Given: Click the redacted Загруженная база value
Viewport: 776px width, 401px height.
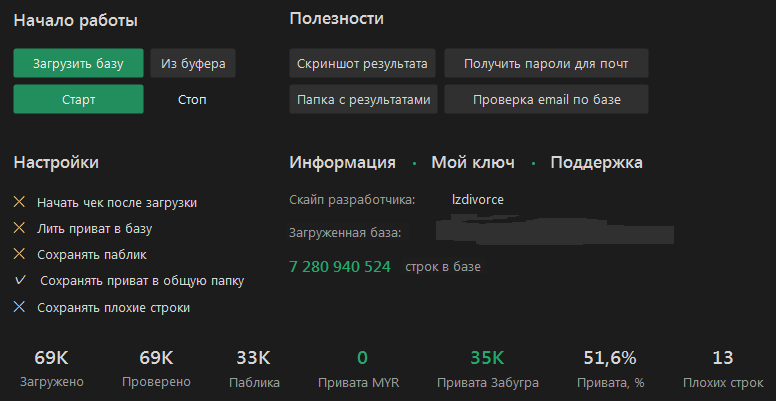Looking at the screenshot, I should click(x=554, y=230).
